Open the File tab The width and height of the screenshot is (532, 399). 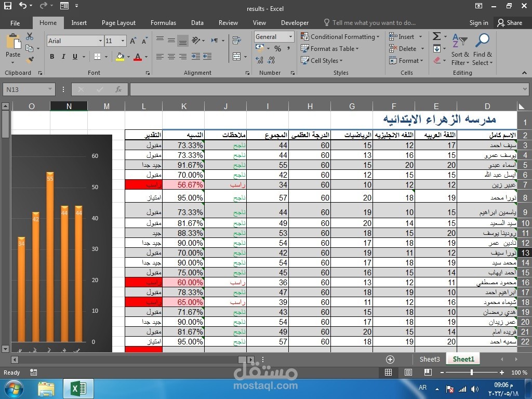[15, 23]
